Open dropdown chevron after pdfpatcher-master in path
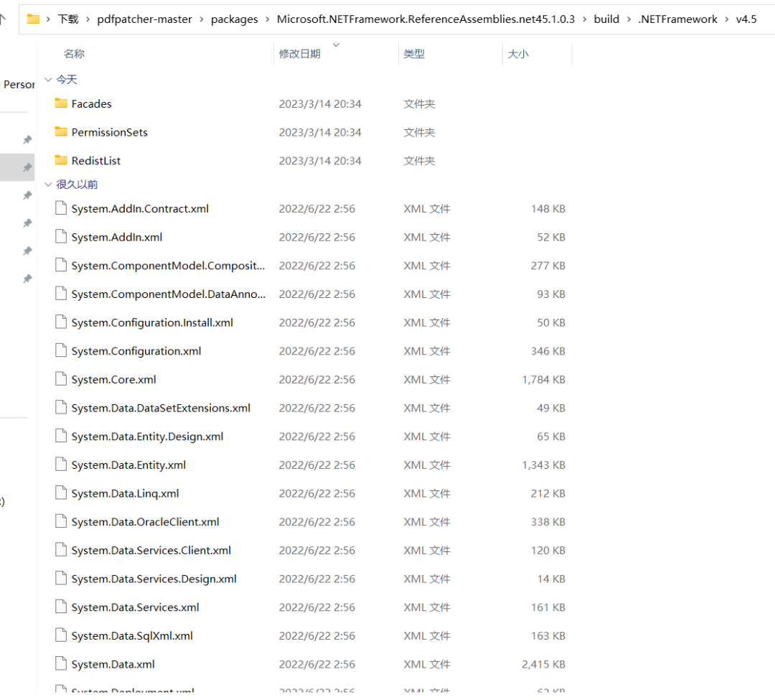This screenshot has width=775, height=700. [202, 19]
